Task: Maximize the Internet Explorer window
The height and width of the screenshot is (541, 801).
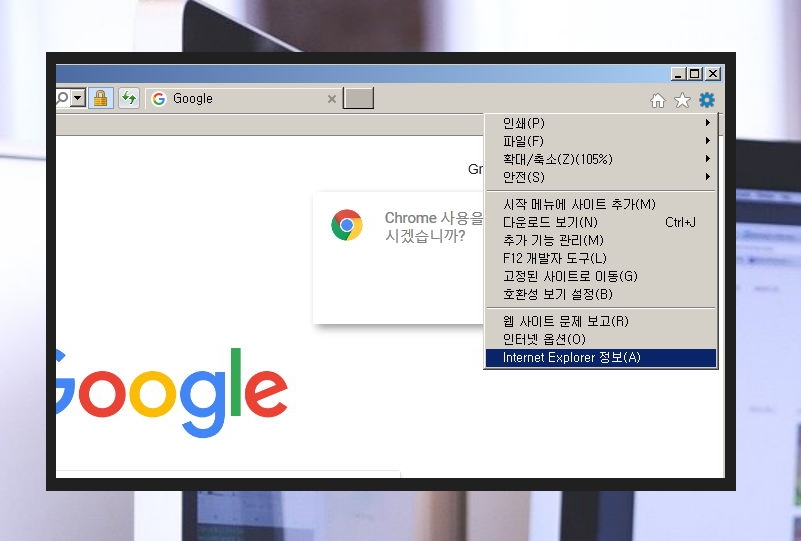Action: (x=695, y=74)
